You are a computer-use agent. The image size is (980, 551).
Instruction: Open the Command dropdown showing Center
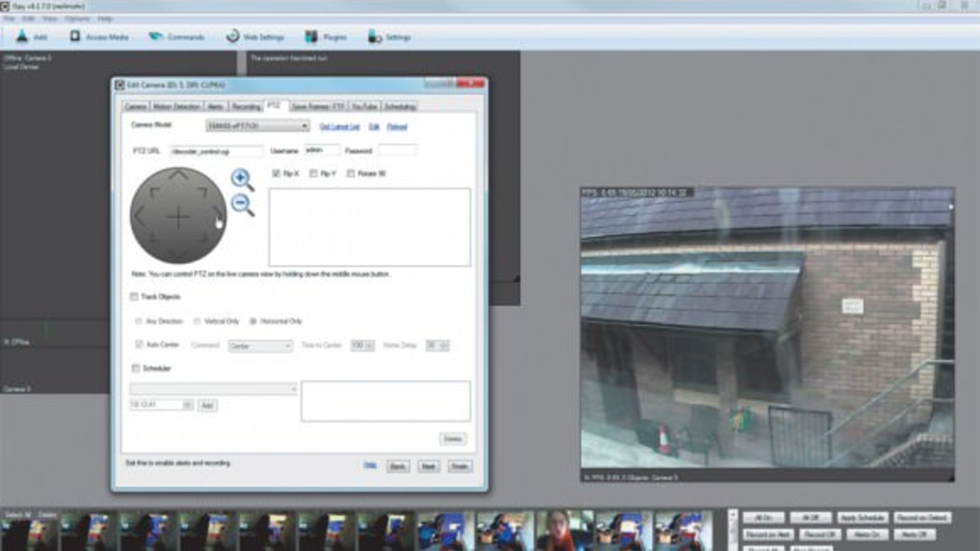260,346
